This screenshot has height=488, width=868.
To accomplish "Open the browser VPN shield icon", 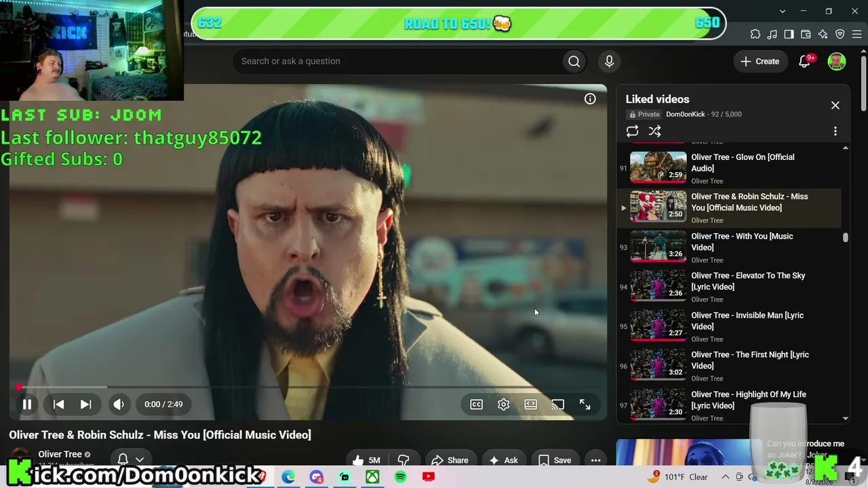I will tap(840, 34).
